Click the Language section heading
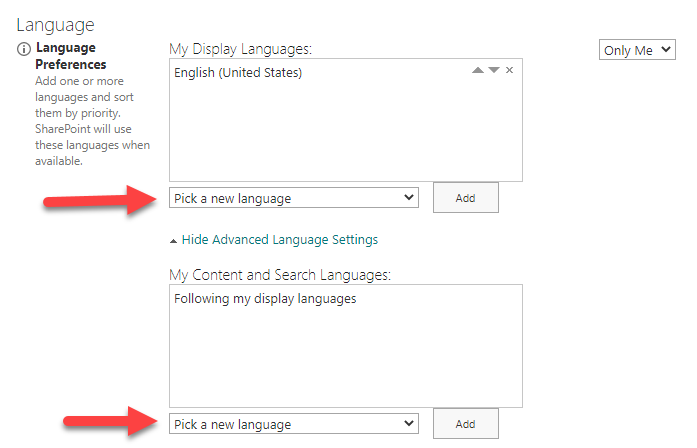The height and width of the screenshot is (448, 697). click(56, 22)
